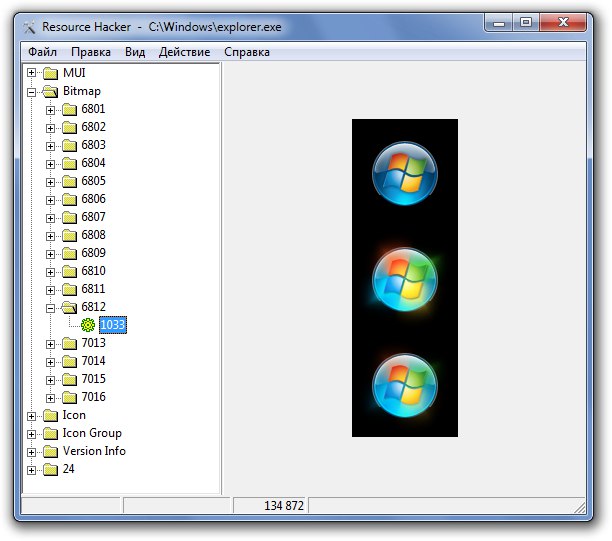Expand bitmap folder 6805

pyautogui.click(x=50, y=182)
